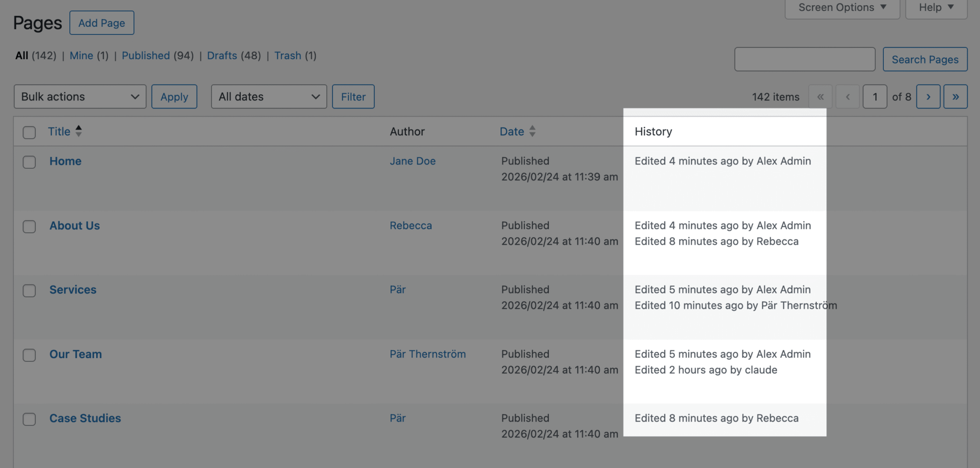Click the Search Pages button
Viewport: 980px width, 468px height.
click(x=925, y=59)
